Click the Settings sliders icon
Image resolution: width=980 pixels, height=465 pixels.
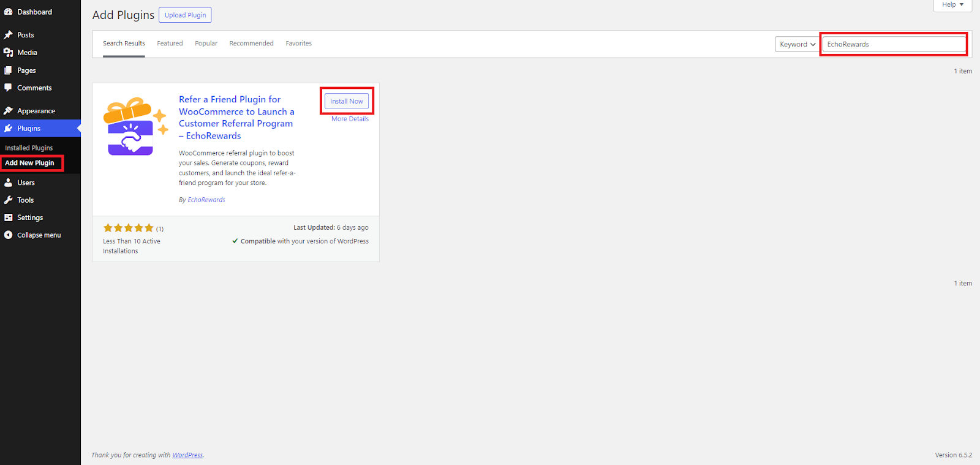click(8, 217)
